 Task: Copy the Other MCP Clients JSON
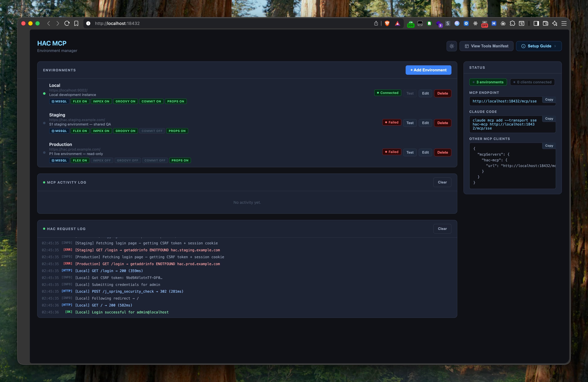pos(549,146)
